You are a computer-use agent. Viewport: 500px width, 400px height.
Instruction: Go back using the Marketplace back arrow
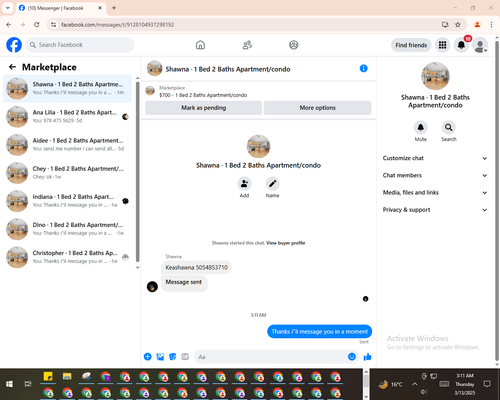pos(12,67)
